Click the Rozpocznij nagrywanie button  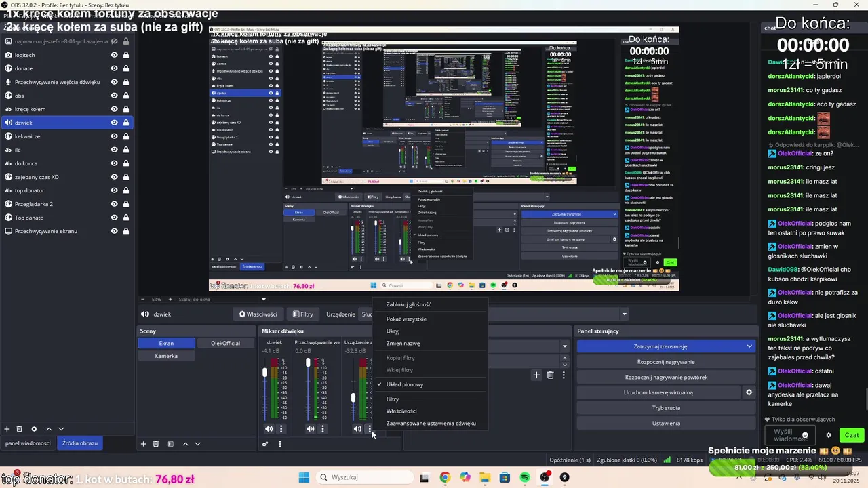[x=666, y=362]
